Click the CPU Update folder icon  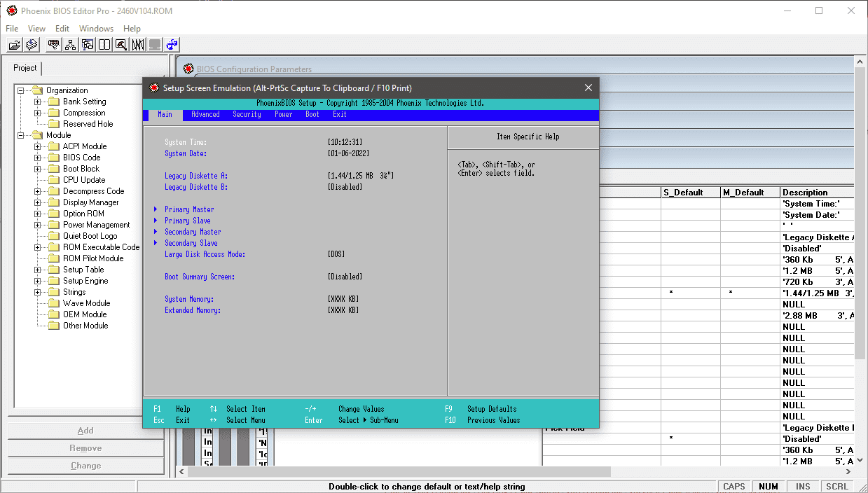(54, 180)
